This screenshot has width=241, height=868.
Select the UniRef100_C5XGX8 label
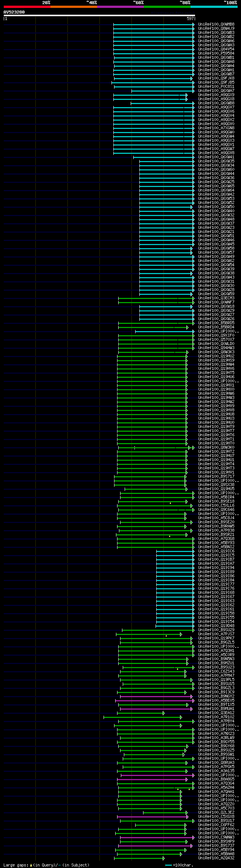pos(216,817)
